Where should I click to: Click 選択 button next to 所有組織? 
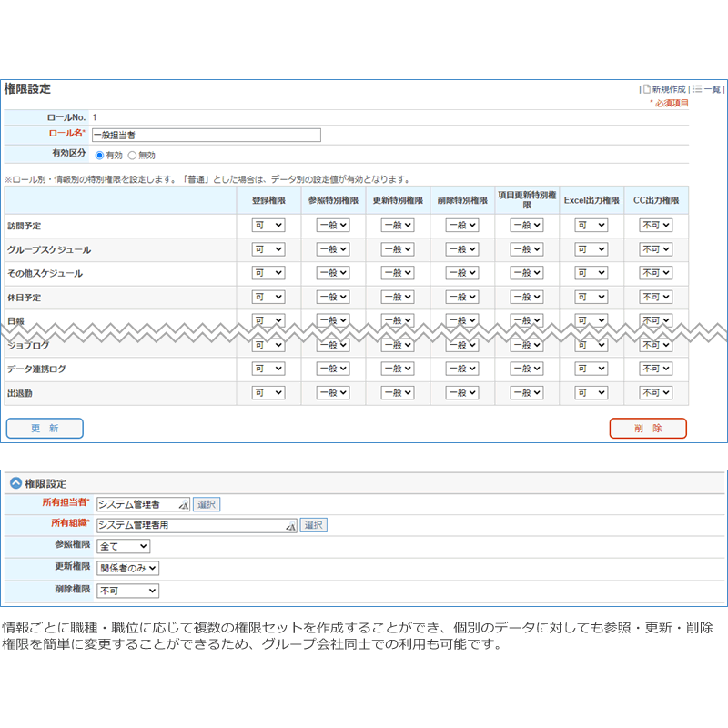[313, 525]
